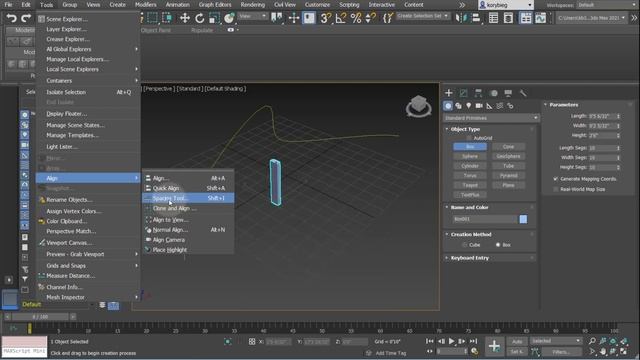Viewport: 640px width, 360px height.
Task: Open the Motion command panel tab
Action: (493, 93)
